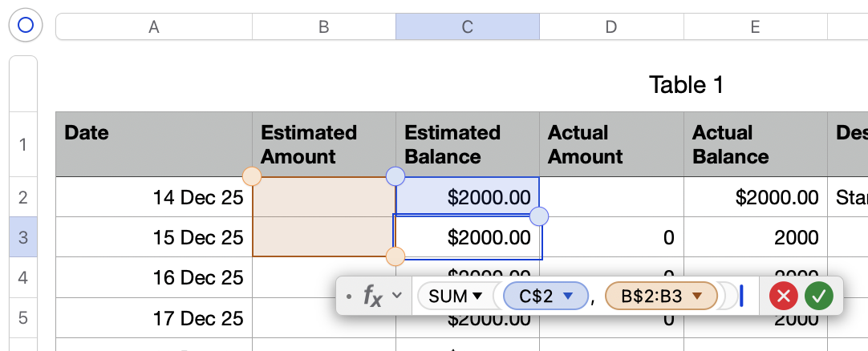Click the Estimated Amount header cell

[x=323, y=144]
